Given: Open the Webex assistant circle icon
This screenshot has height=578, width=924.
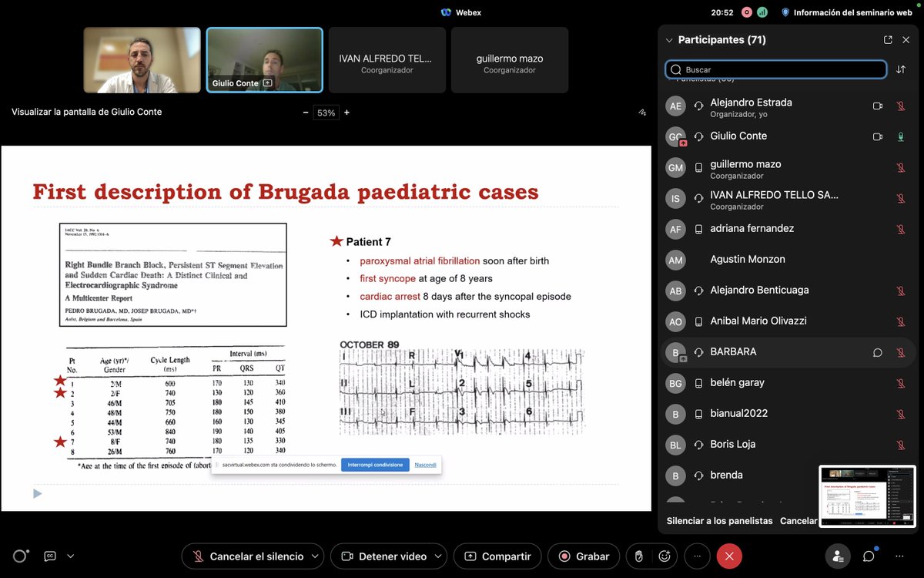Looking at the screenshot, I should pyautogui.click(x=21, y=556).
